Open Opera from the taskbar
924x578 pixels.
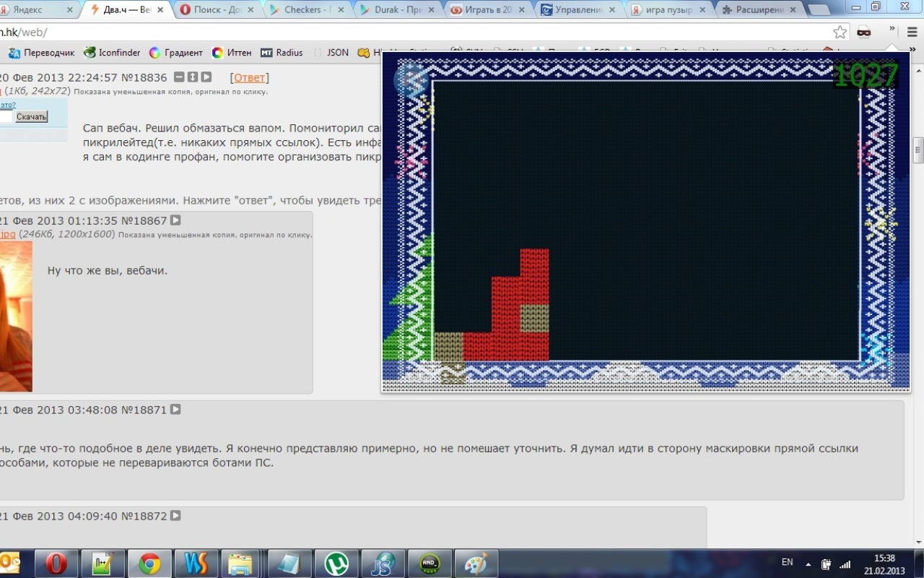click(57, 564)
